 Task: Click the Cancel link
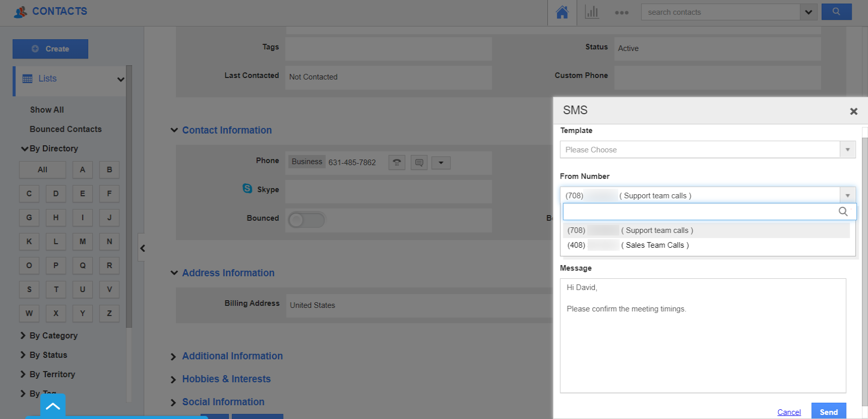pos(788,412)
